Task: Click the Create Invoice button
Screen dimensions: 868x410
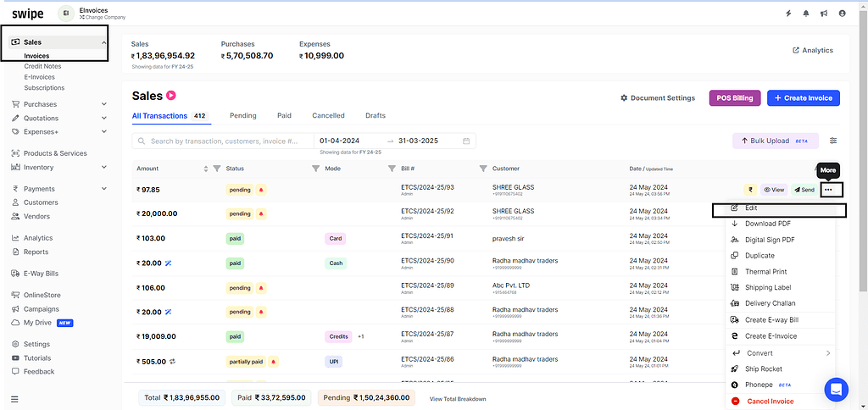Action: 803,98
